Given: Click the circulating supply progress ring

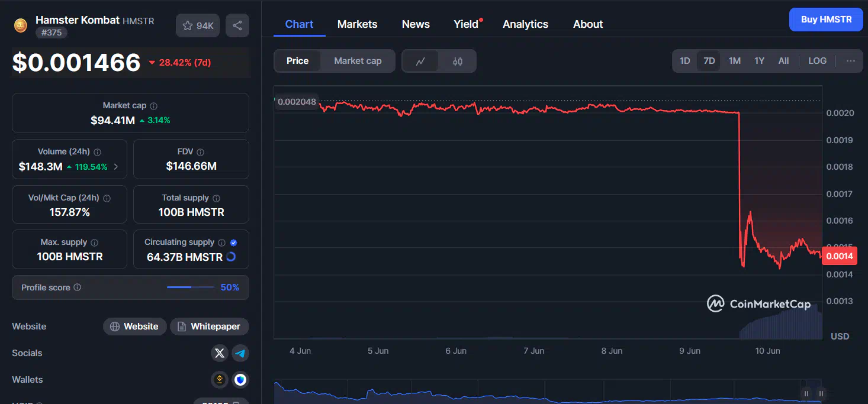Looking at the screenshot, I should pyautogui.click(x=231, y=257).
